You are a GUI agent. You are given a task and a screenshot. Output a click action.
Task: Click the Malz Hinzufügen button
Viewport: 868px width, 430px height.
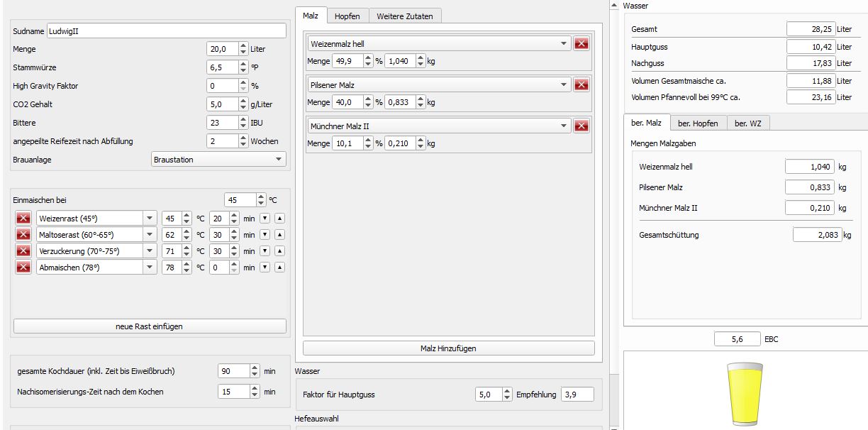tap(448, 348)
